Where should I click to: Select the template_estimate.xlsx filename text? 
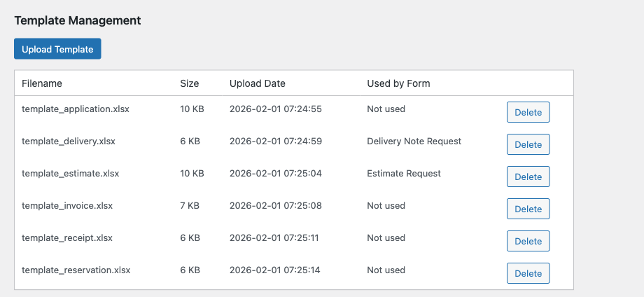pos(71,174)
